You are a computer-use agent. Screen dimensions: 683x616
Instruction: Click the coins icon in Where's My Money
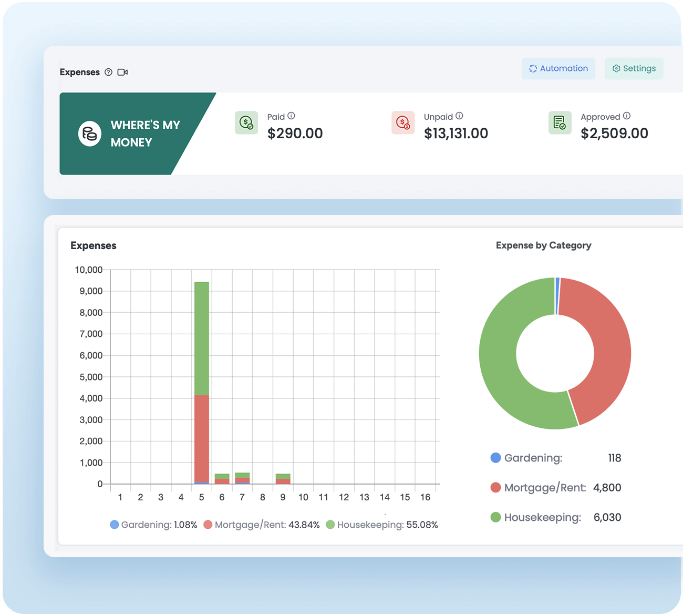pyautogui.click(x=90, y=134)
